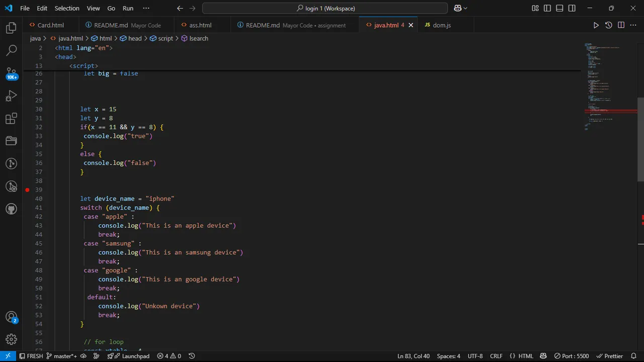This screenshot has width=644, height=362.
Task: Go forward with the right arrow
Action: point(193,8)
